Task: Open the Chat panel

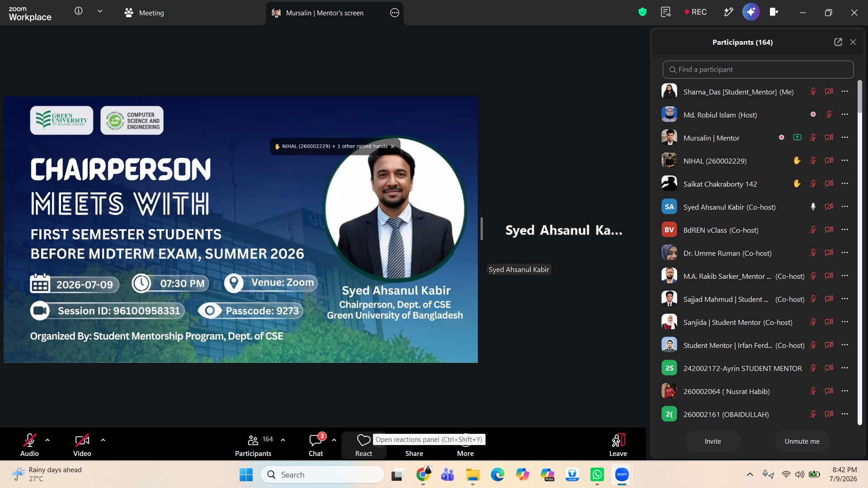Action: (316, 445)
